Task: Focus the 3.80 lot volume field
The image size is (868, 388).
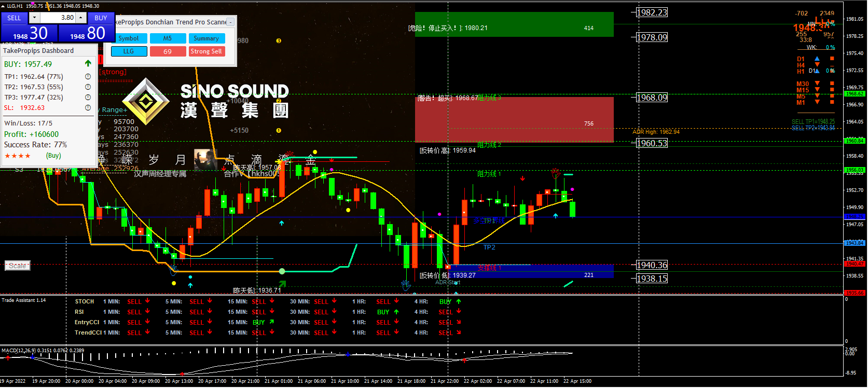Action: pyautogui.click(x=58, y=18)
